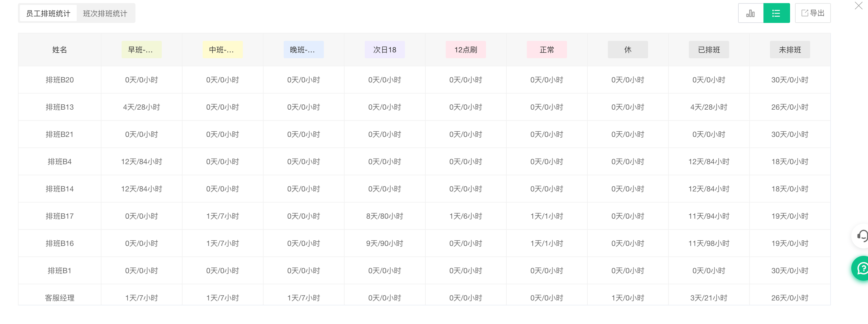This screenshot has height=324, width=868.
Task: Click 排班B13 未排班 cell 26天/0小时
Action: pyautogui.click(x=790, y=107)
